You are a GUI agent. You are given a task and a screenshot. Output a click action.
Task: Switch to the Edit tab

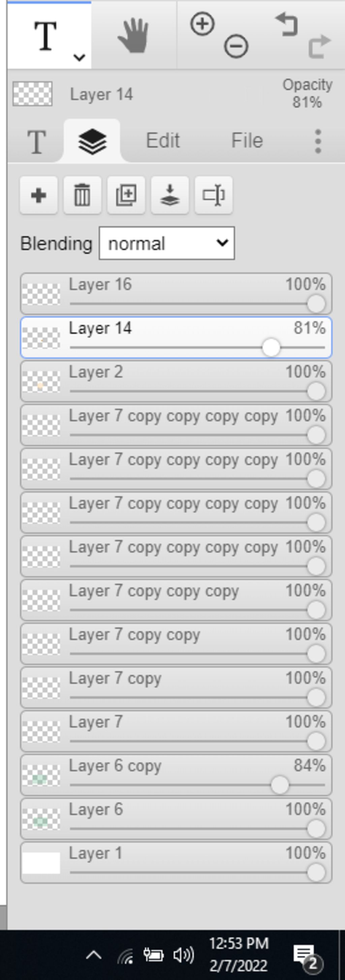[x=163, y=140]
